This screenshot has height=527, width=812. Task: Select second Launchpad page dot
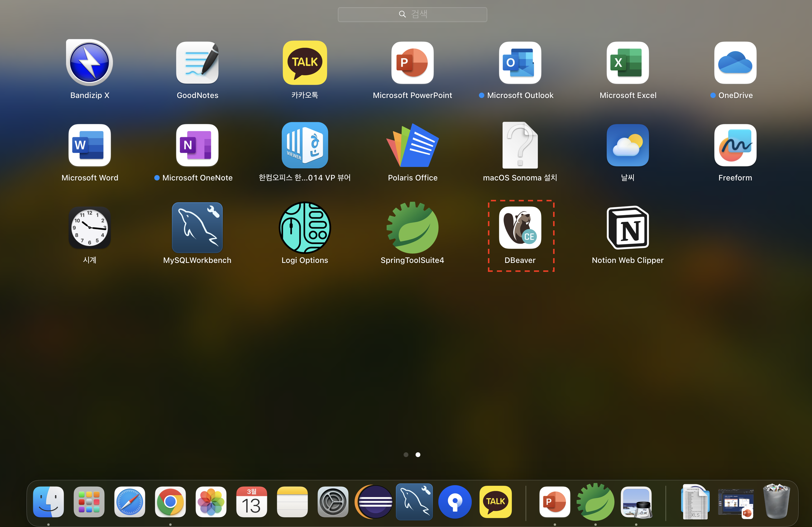tap(418, 454)
